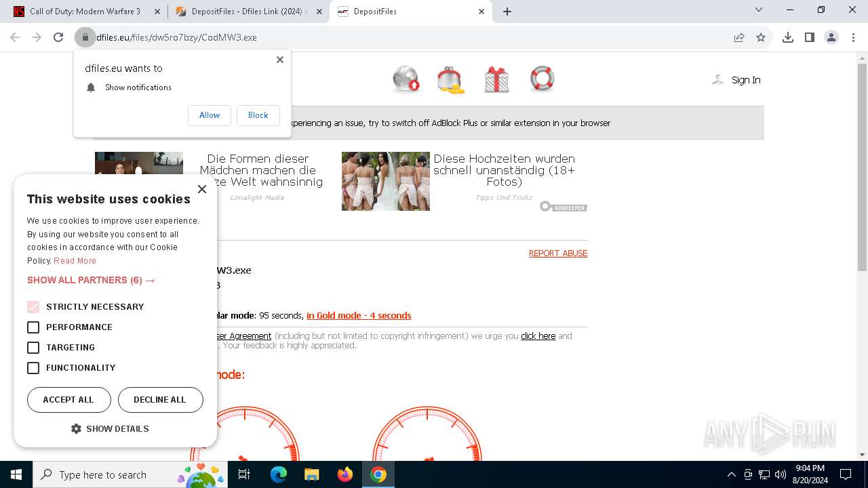Screen dimensions: 868x488
Task: Enable the Targeting cookies checkbox
Action: click(33, 348)
